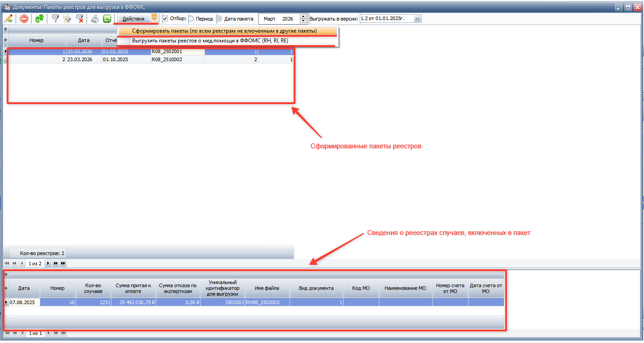Click the printer icon
Image resolution: width=644 pixels, height=343 pixels.
pos(95,19)
